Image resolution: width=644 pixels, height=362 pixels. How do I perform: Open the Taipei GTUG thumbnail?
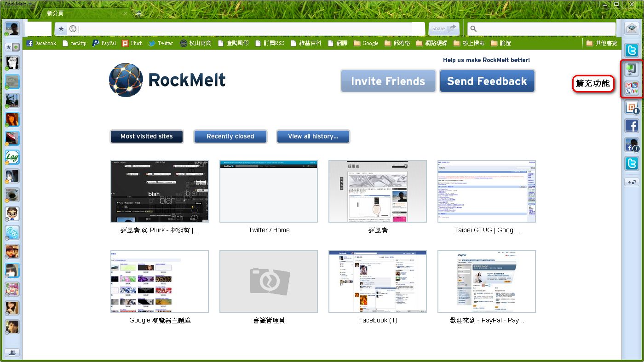coord(487,191)
